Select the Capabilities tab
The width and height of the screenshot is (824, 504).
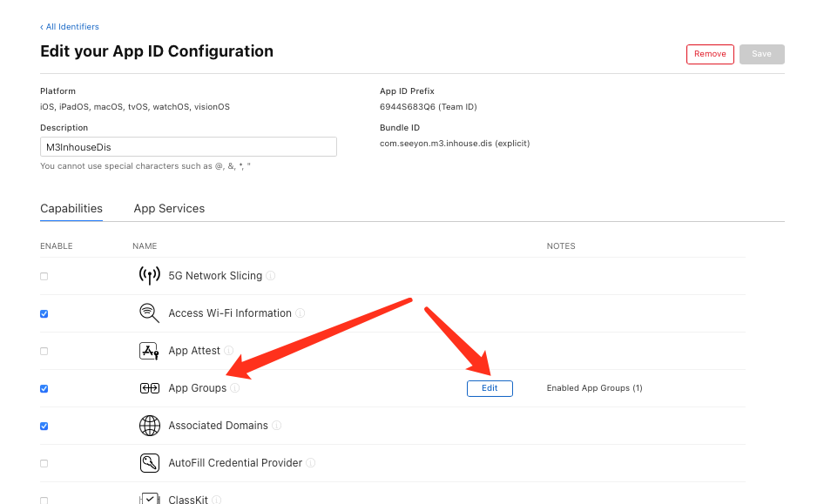click(71, 208)
